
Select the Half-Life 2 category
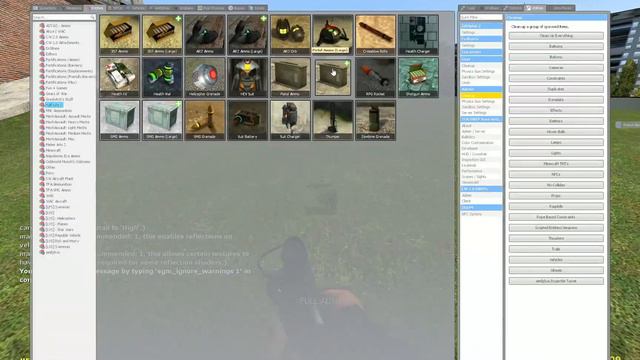pyautogui.click(x=54, y=105)
